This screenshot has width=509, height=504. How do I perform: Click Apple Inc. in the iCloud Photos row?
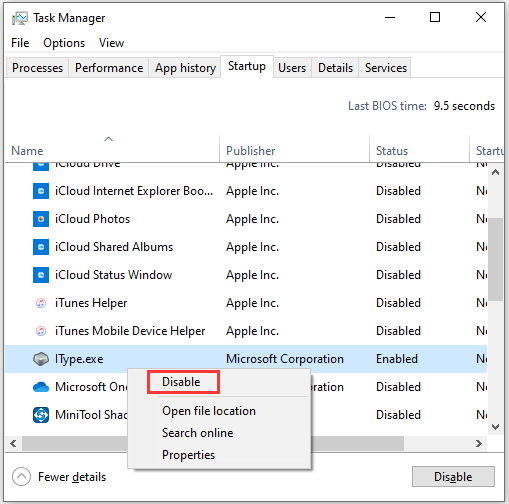pyautogui.click(x=252, y=219)
